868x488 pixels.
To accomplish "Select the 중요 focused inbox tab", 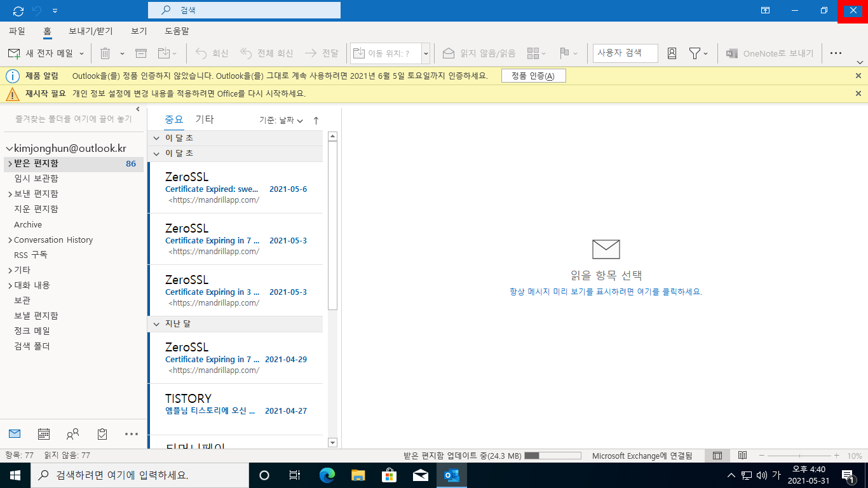I will (x=174, y=119).
